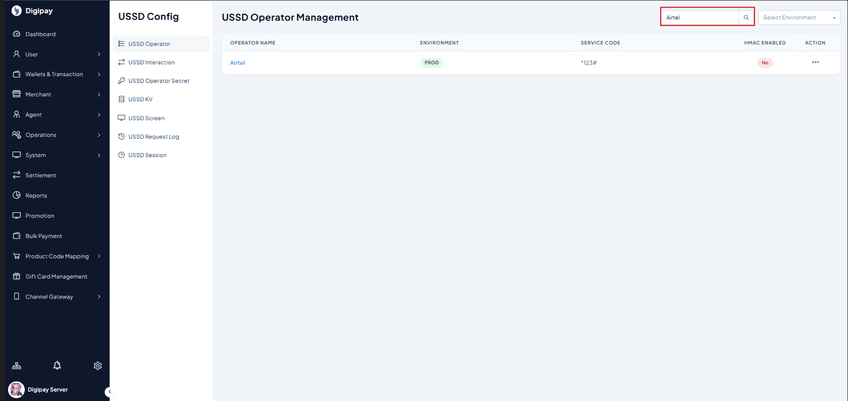Click the HMAC Enabled column header
The width and height of the screenshot is (848, 401).
click(765, 43)
